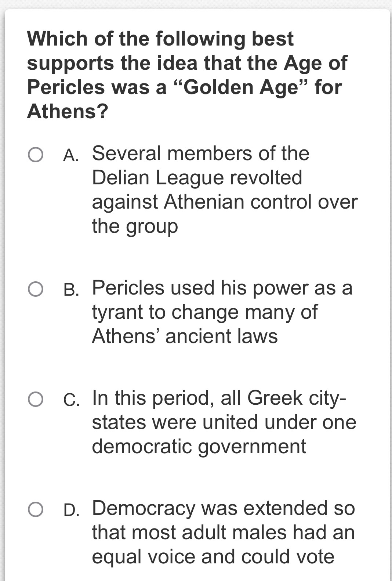Viewport: 392px width, 581px height.
Task: Click the 'Athens' ancient laws' line
Action: pyautogui.click(x=185, y=336)
